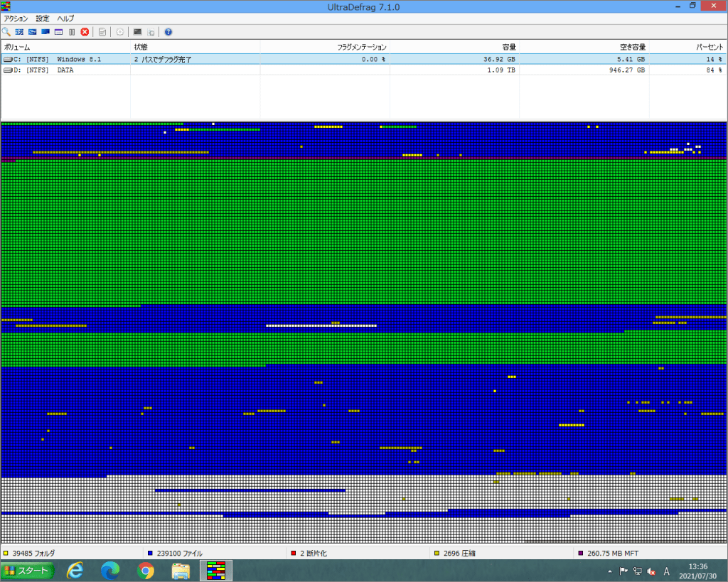Open Internet Explorer from the taskbar
728x582 pixels.
(x=75, y=571)
